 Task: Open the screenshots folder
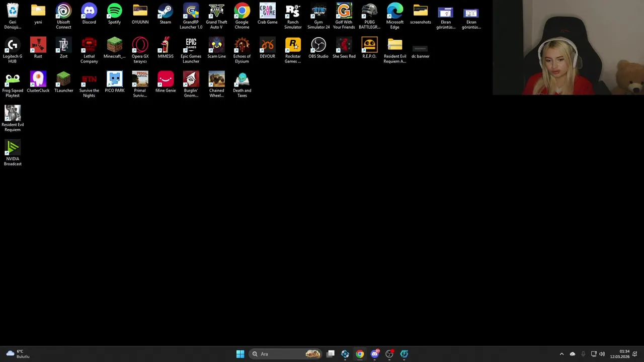(420, 14)
